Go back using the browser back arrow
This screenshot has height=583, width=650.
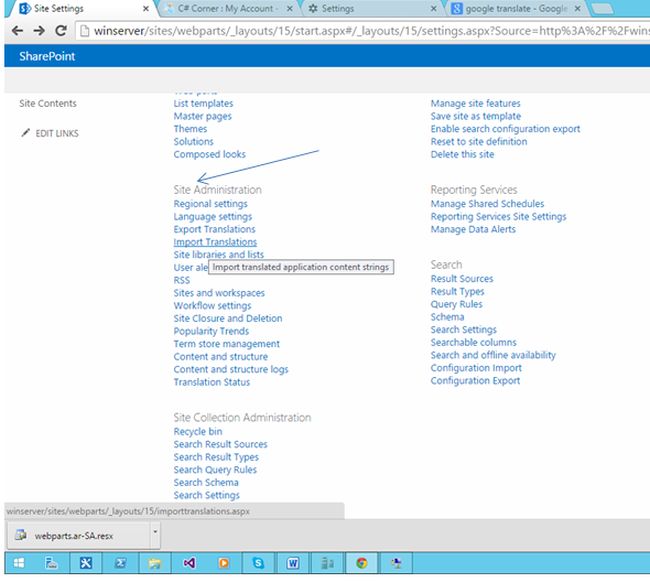(17, 31)
